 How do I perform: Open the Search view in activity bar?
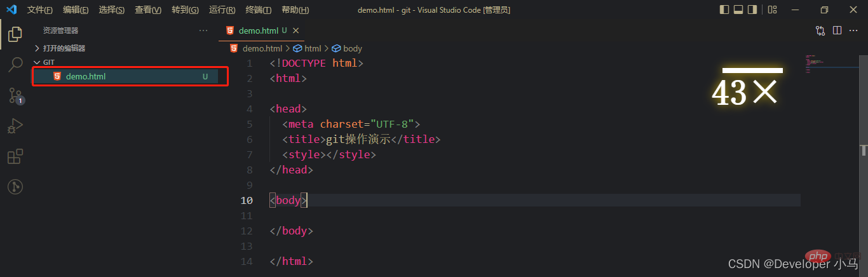(15, 64)
